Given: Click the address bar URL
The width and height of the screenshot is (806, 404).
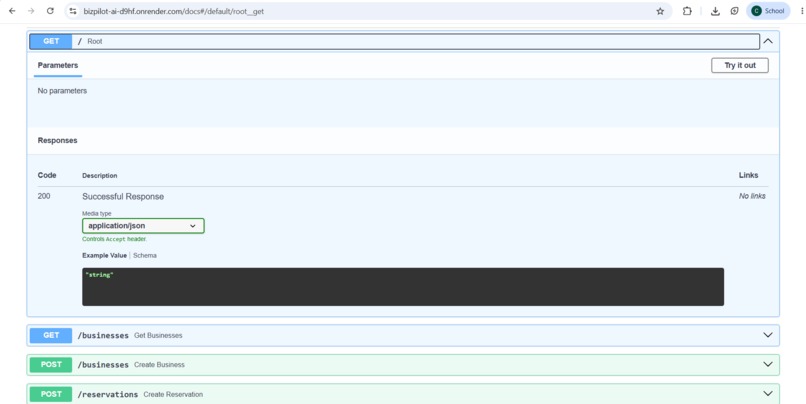Looking at the screenshot, I should click(x=174, y=11).
